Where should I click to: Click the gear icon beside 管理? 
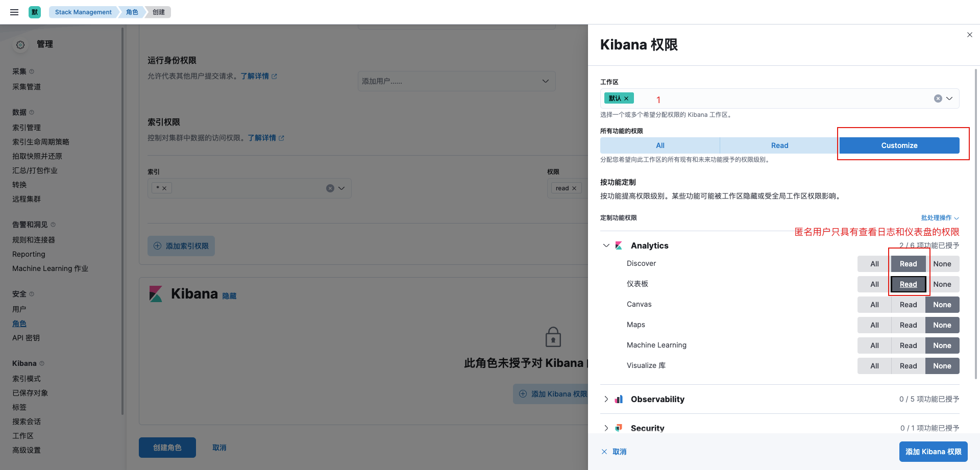pos(20,45)
